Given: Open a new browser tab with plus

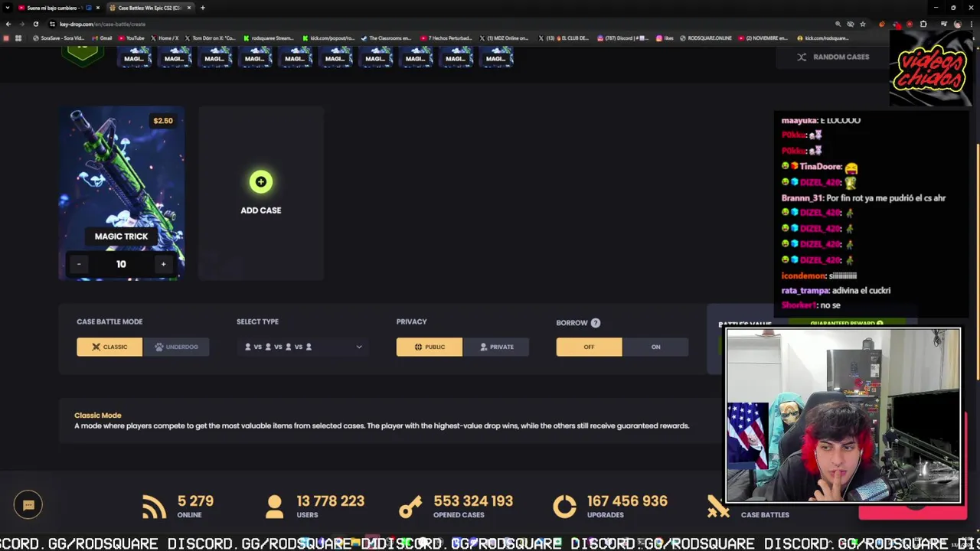Looking at the screenshot, I should point(202,8).
